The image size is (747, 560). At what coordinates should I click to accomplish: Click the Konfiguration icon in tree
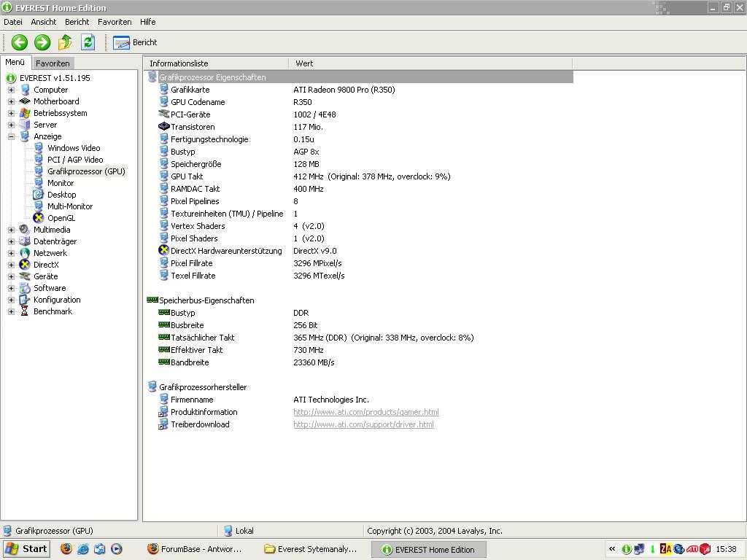(x=25, y=300)
